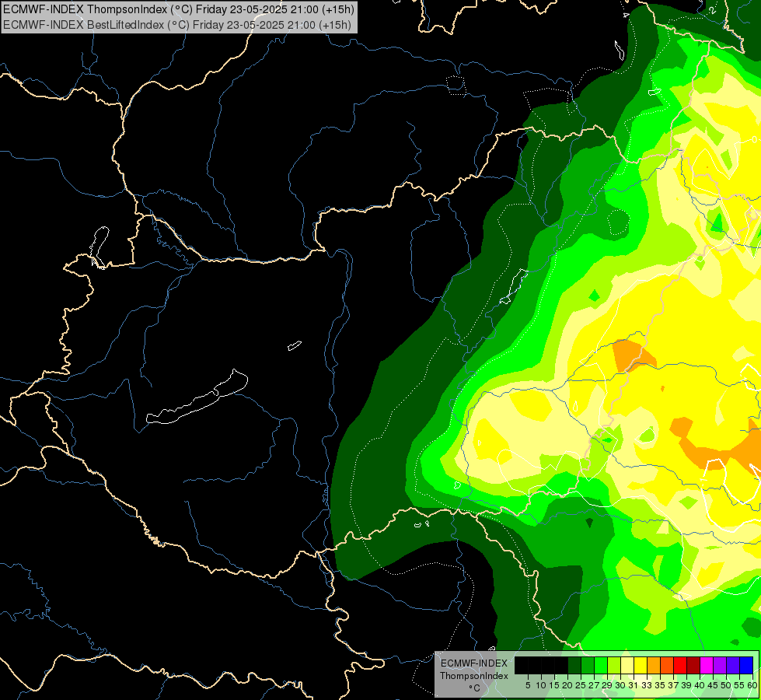761x700 pixels.
Task: Click the legend value "5"
Action: [x=528, y=685]
